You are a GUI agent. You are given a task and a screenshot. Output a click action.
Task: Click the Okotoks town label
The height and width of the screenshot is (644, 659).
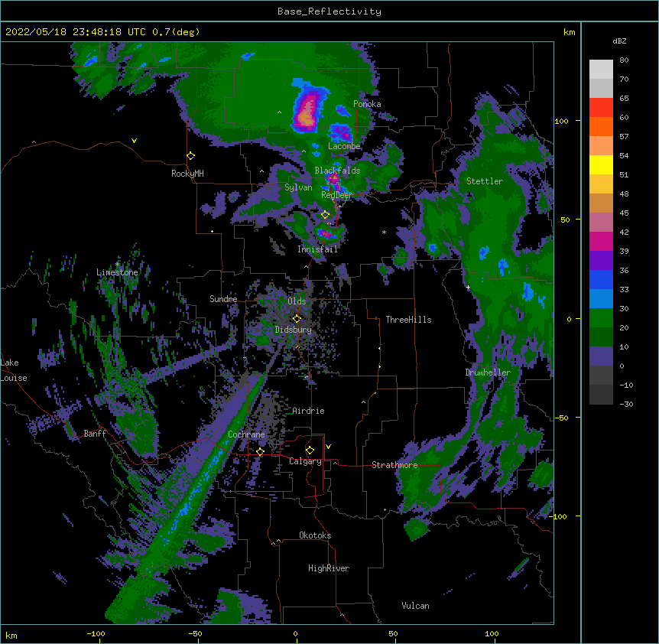click(315, 535)
